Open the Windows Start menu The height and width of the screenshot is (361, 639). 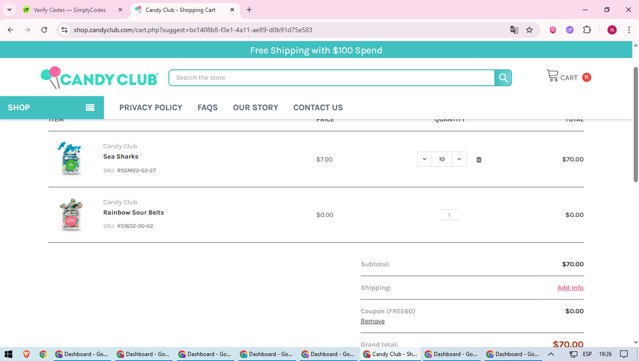(8, 354)
